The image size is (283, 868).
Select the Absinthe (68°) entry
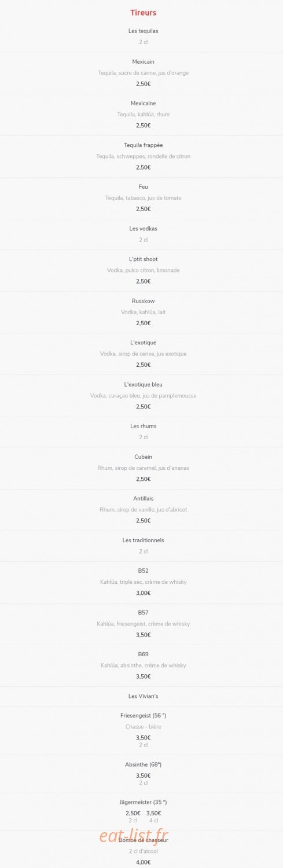click(x=143, y=764)
